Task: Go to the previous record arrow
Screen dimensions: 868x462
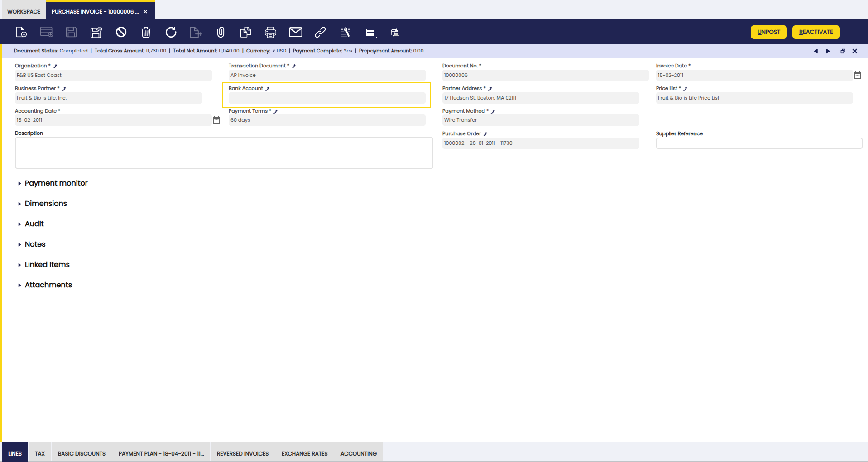Action: 816,51
